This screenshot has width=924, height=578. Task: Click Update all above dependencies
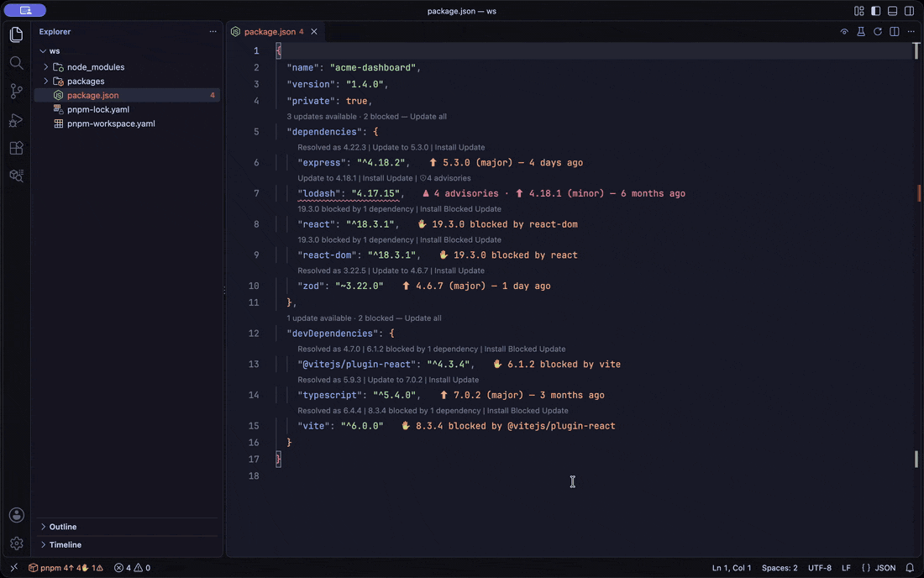click(x=428, y=117)
